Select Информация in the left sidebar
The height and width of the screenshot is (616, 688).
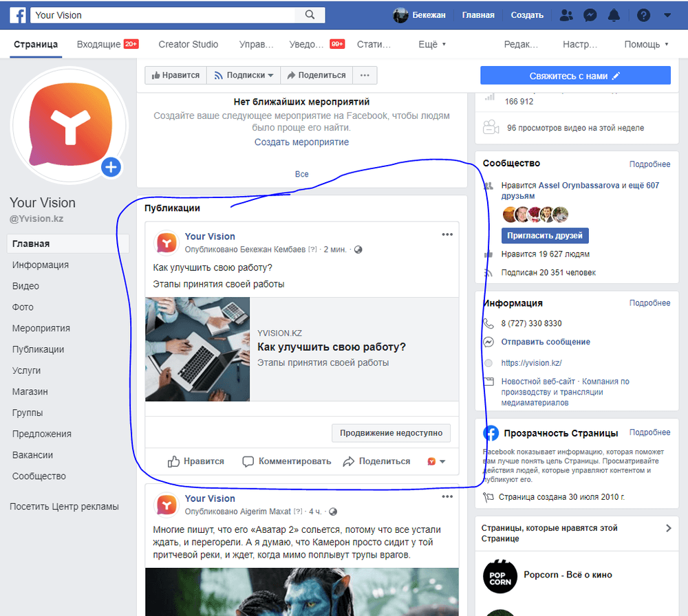point(41,265)
